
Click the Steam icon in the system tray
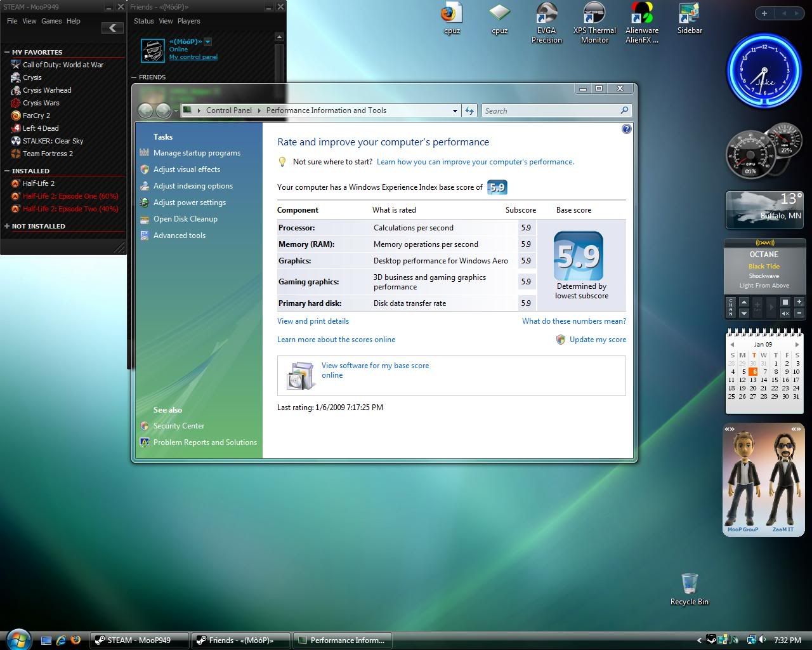[712, 640]
